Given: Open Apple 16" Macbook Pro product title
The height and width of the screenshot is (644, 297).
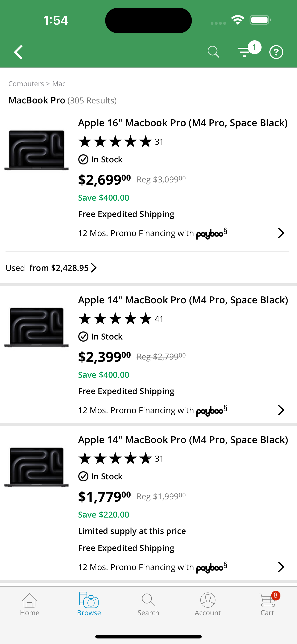Looking at the screenshot, I should [x=183, y=123].
